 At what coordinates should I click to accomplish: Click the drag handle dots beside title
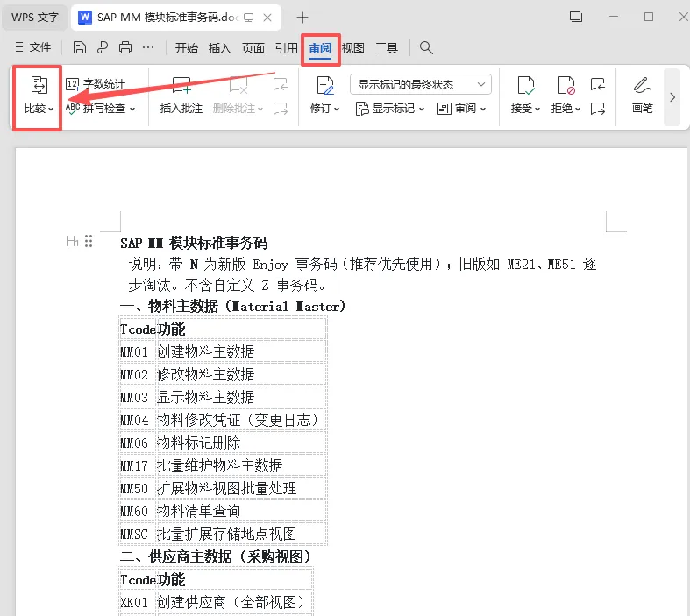[89, 241]
